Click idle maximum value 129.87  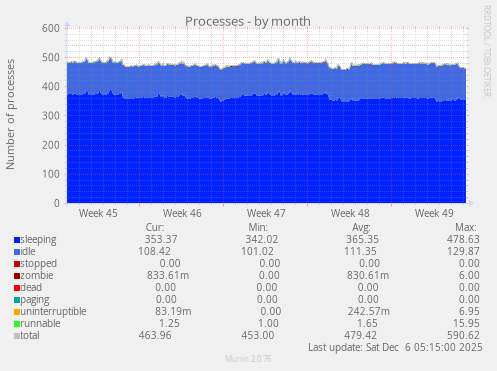point(463,251)
